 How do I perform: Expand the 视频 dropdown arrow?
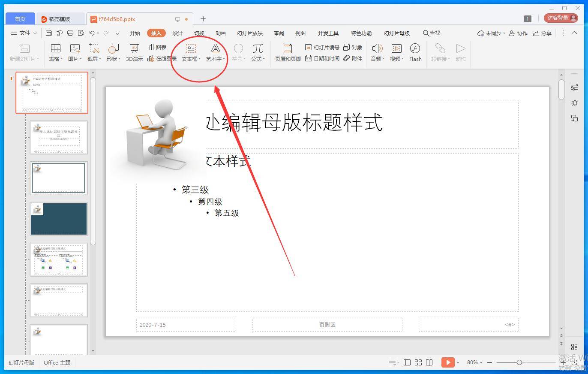(x=403, y=59)
